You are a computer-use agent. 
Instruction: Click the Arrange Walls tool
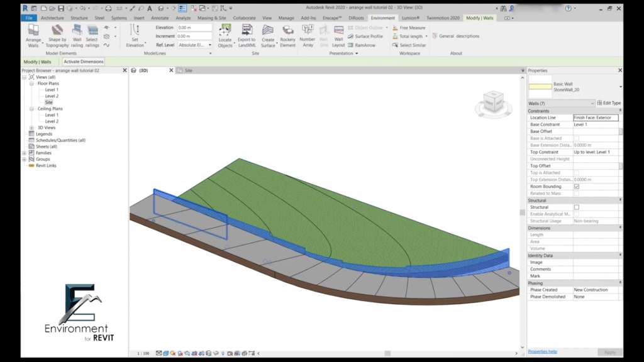point(33,36)
